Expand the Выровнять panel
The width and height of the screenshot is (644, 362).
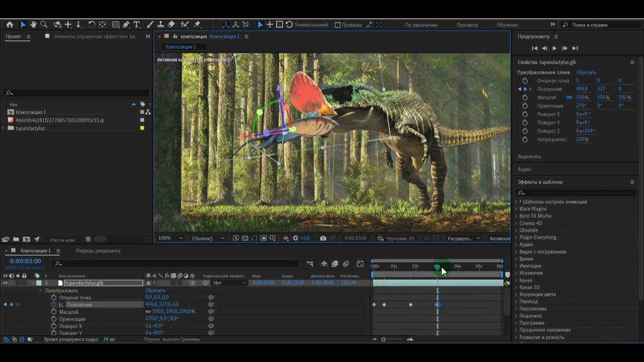[529, 157]
